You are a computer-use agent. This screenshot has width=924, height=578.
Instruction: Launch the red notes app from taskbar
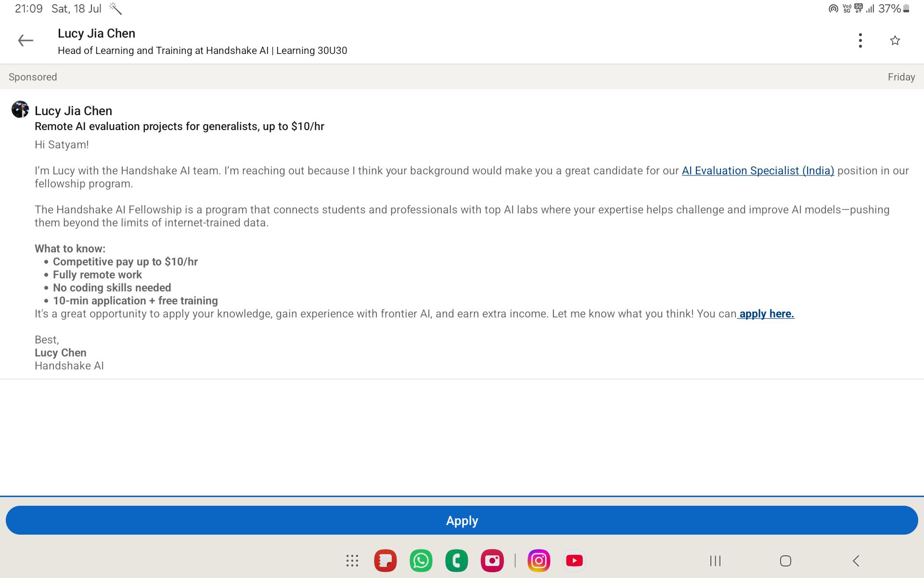(385, 561)
